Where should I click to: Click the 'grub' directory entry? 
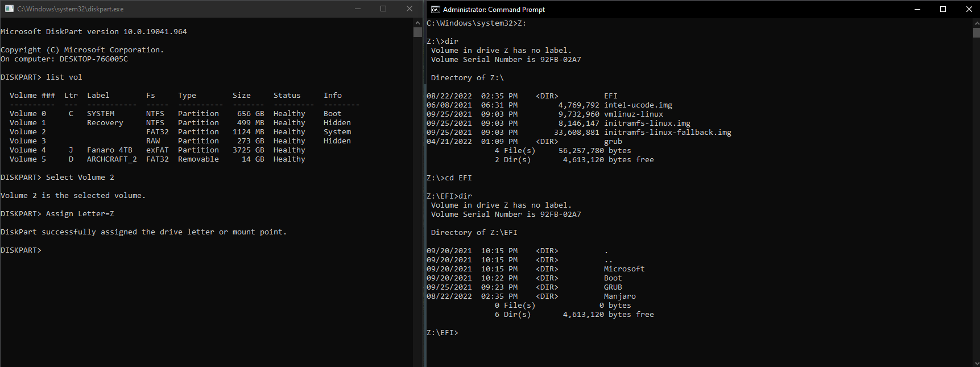[x=613, y=142]
